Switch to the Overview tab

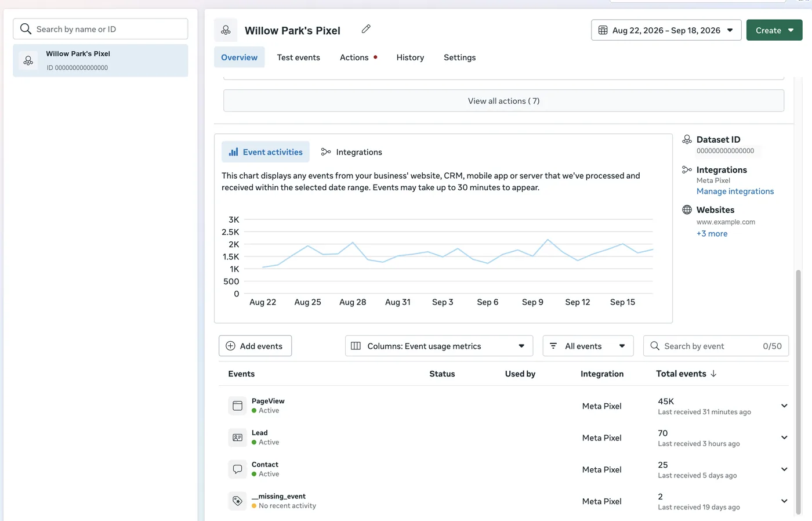240,57
